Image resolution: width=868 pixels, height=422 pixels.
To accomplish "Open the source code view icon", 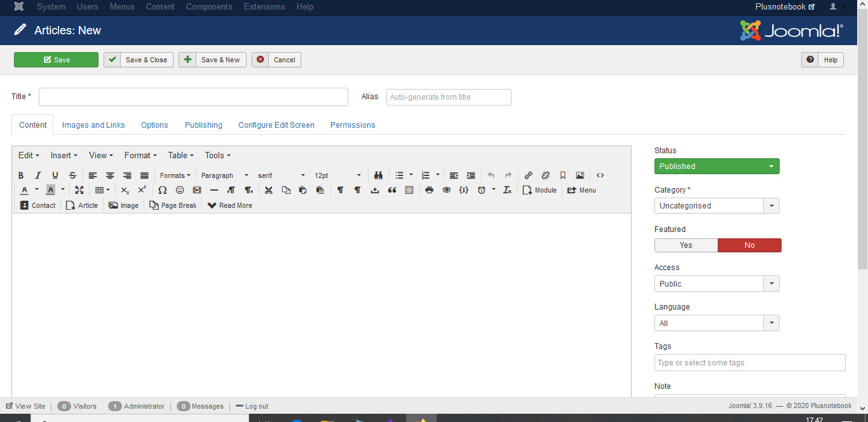I will pos(600,175).
